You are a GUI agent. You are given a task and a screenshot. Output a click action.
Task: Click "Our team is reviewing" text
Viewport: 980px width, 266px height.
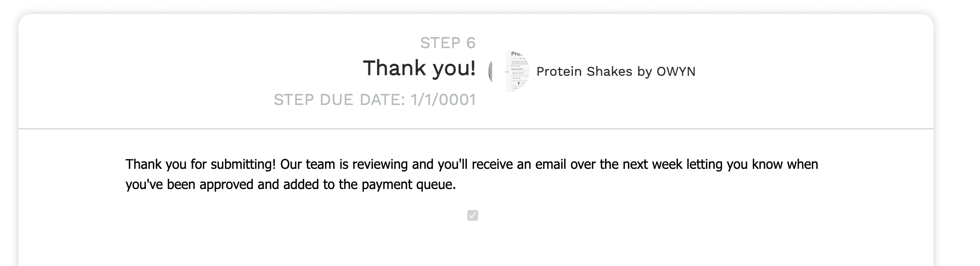click(344, 164)
